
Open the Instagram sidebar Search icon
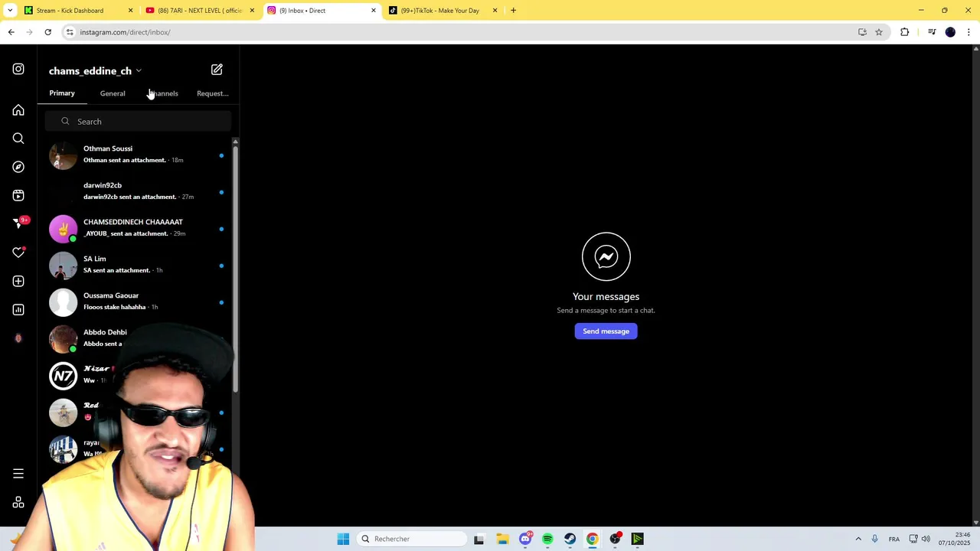(18, 139)
